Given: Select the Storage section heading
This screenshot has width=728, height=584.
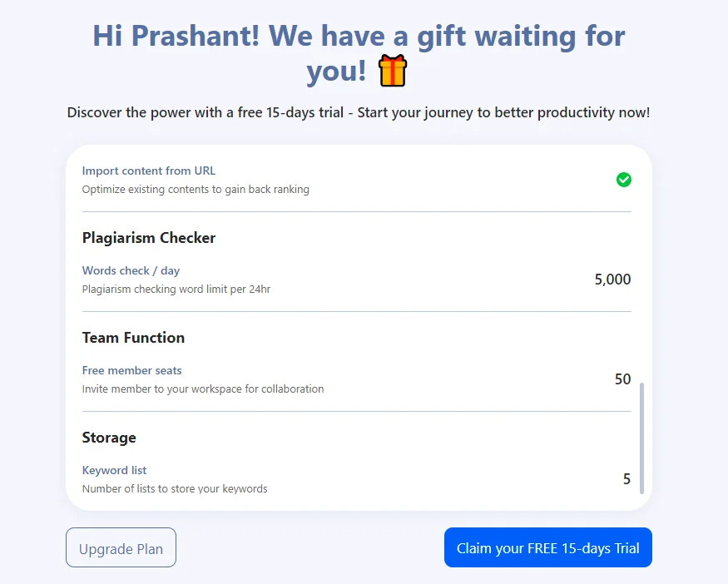Looking at the screenshot, I should pos(109,438).
